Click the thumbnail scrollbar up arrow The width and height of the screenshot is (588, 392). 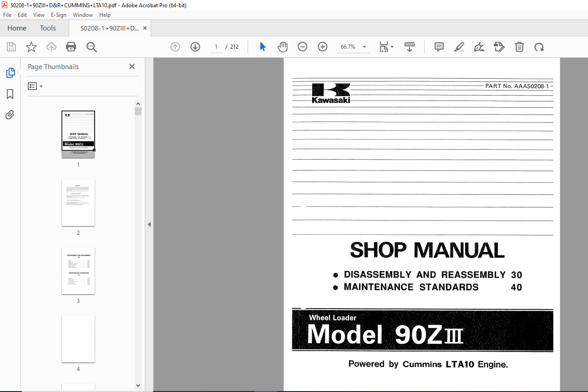[138, 103]
